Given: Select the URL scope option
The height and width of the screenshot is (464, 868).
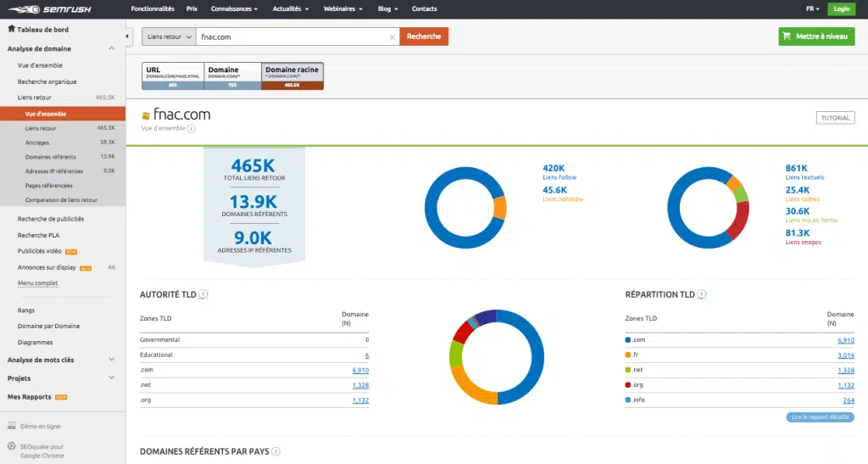Looking at the screenshot, I should (x=173, y=75).
